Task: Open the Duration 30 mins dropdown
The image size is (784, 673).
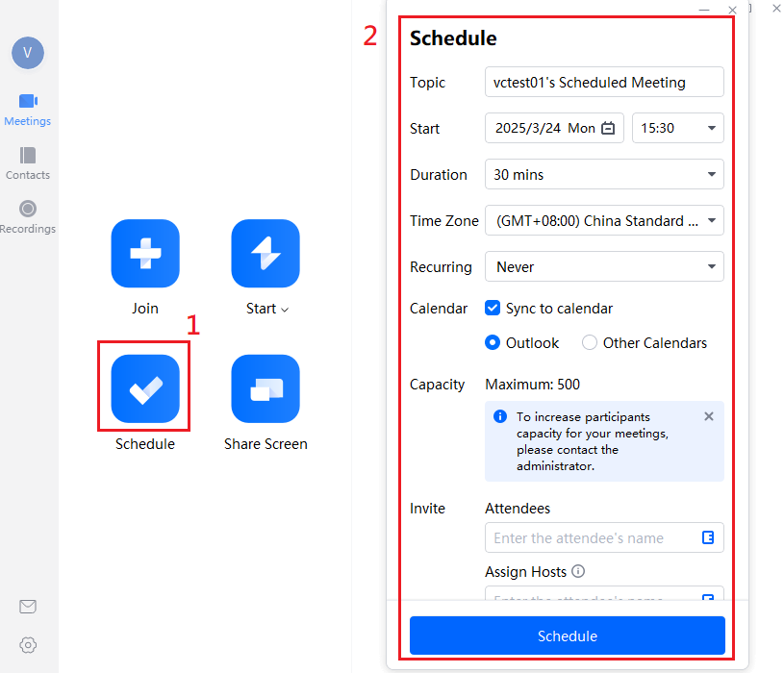Action: tap(604, 174)
